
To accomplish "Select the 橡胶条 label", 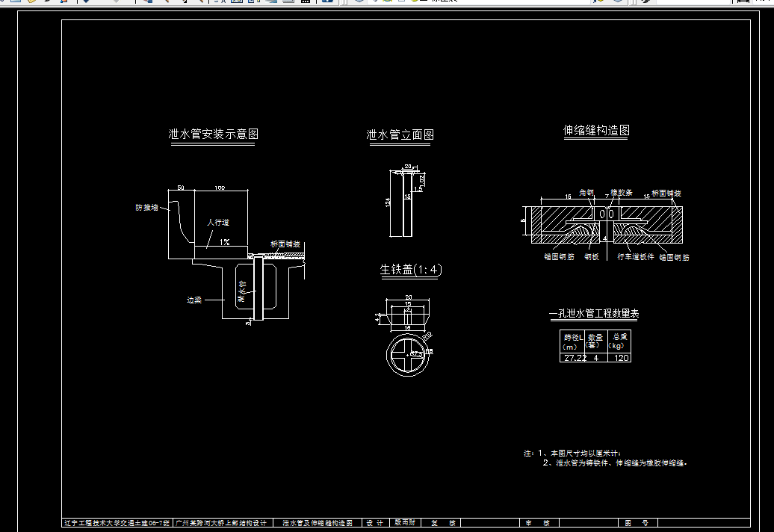I will (622, 193).
